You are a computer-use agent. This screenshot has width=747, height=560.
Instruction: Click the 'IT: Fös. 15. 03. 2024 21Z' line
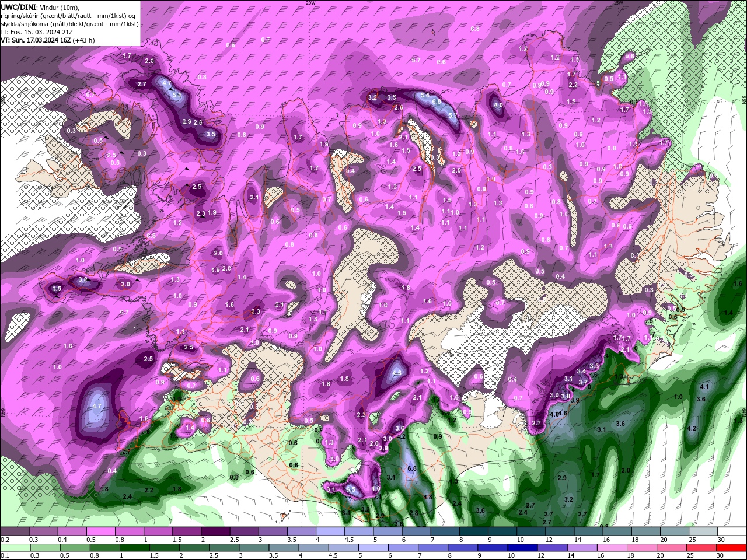(37, 32)
